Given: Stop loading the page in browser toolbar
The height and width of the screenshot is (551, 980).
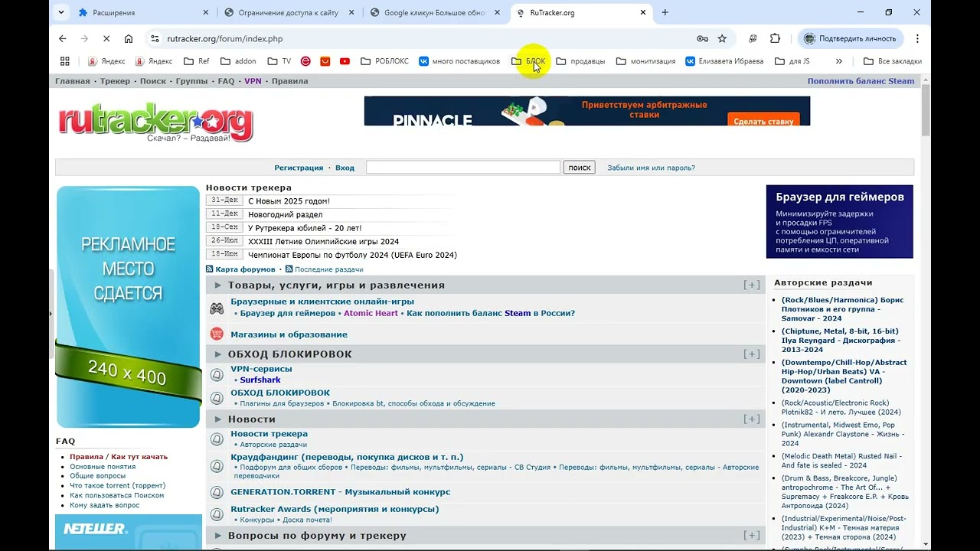Looking at the screenshot, I should (x=106, y=38).
